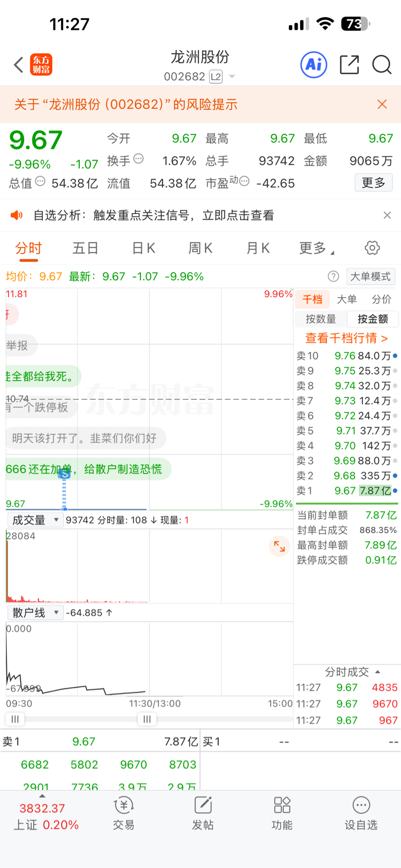Switch to the 五日 tab

pyautogui.click(x=86, y=248)
